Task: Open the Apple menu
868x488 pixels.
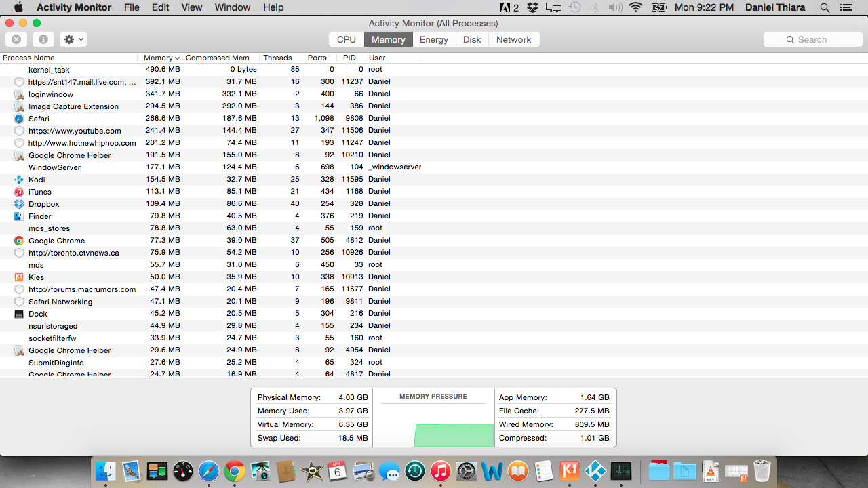Action: point(18,7)
